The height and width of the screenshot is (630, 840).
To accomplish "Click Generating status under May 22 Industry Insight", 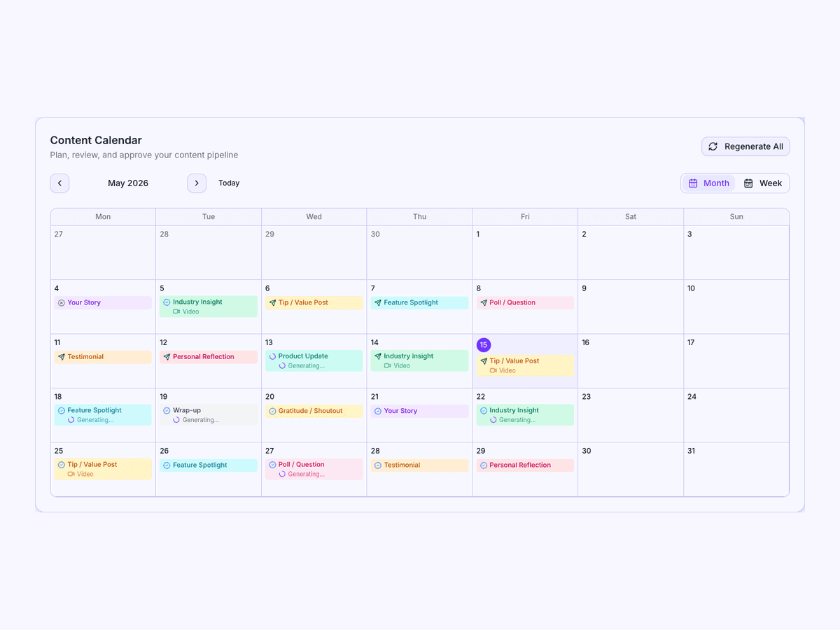I will (x=517, y=420).
